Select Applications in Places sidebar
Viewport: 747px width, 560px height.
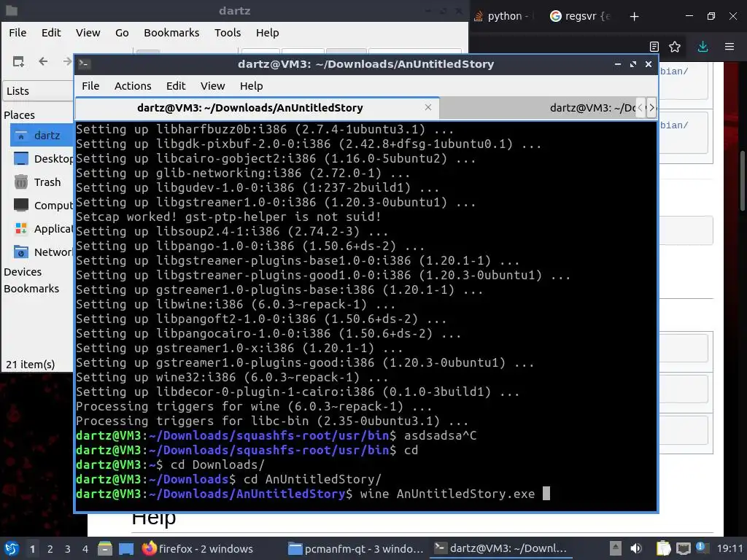pos(42,228)
